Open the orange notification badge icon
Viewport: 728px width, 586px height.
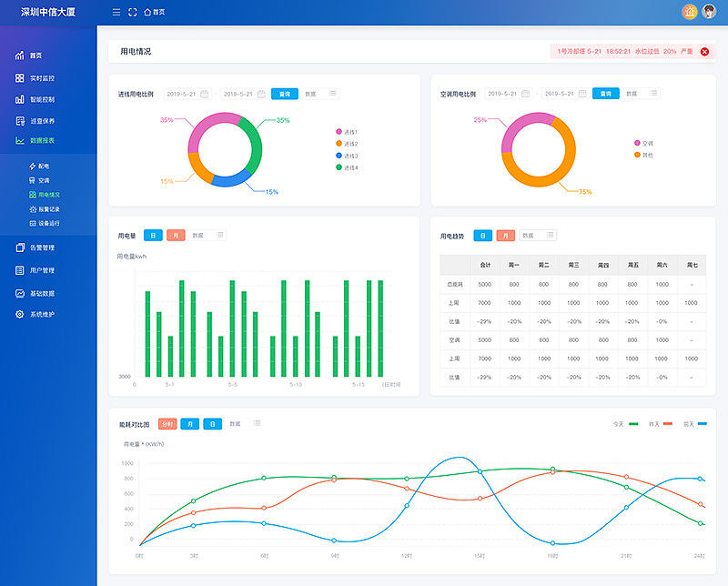(690, 12)
